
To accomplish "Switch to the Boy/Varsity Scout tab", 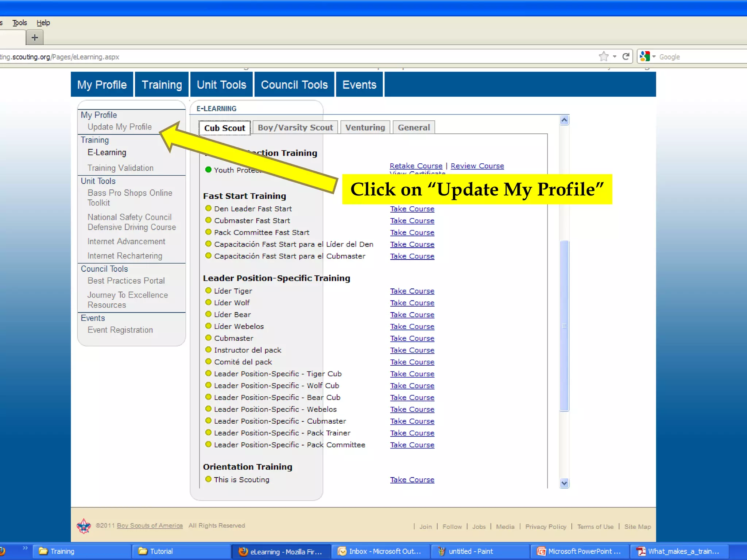I will click(x=295, y=128).
